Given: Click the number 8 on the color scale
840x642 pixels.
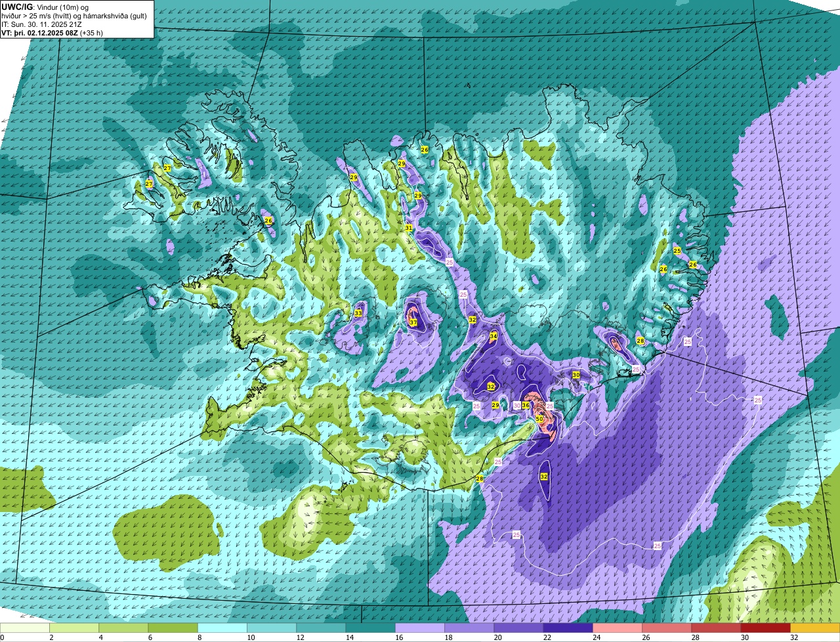Looking at the screenshot, I should [x=199, y=637].
